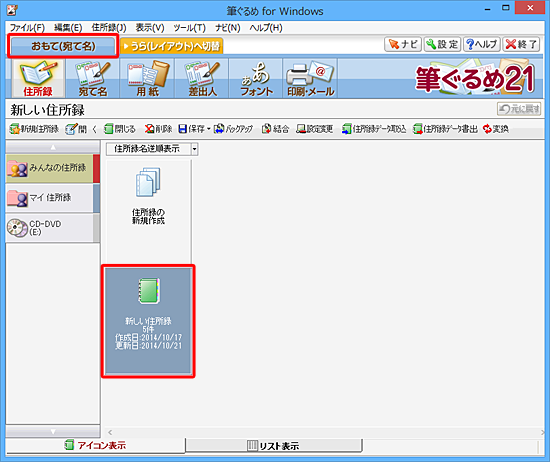Click the うら(レイアウト)へ切替 button

tap(172, 46)
